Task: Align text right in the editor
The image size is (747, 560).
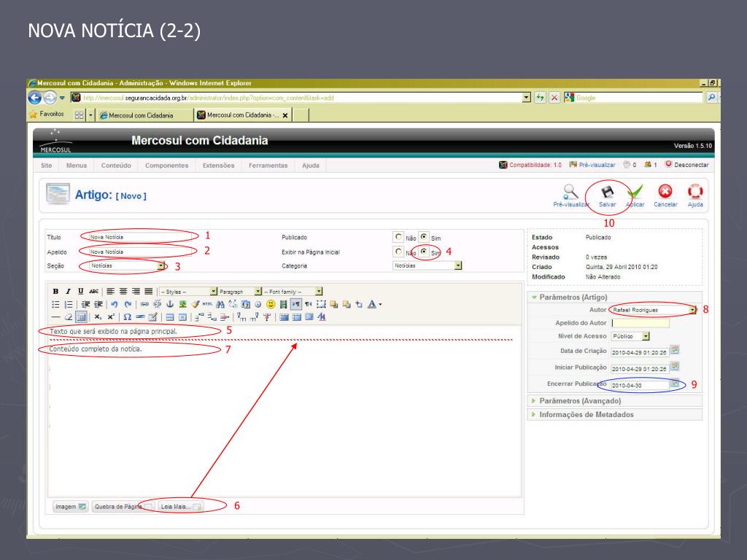Action: [x=136, y=292]
